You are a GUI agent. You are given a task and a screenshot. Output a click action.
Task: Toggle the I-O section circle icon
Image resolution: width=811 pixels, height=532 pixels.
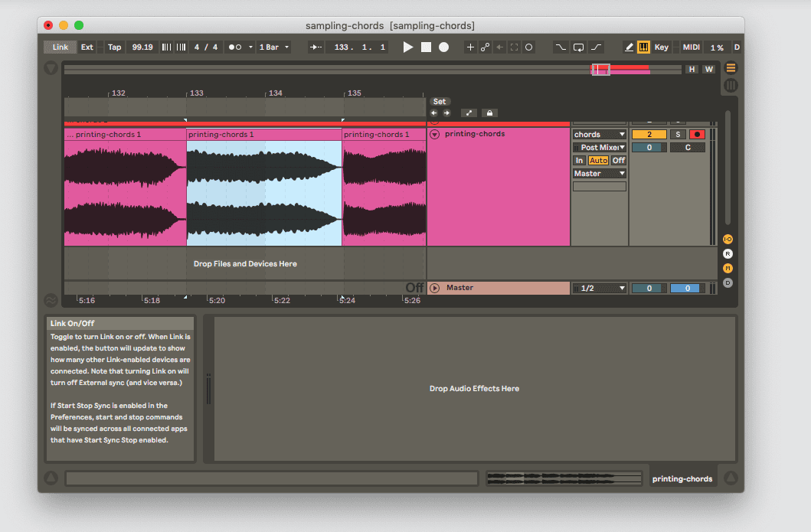[727, 239]
